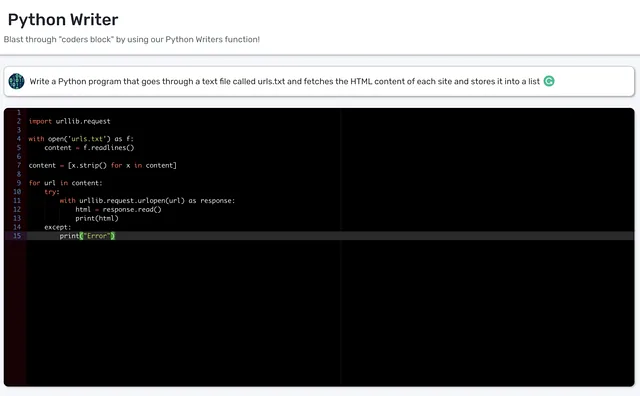The width and height of the screenshot is (640, 396).
Task: Click the html = response.read() line
Action: click(x=118, y=209)
